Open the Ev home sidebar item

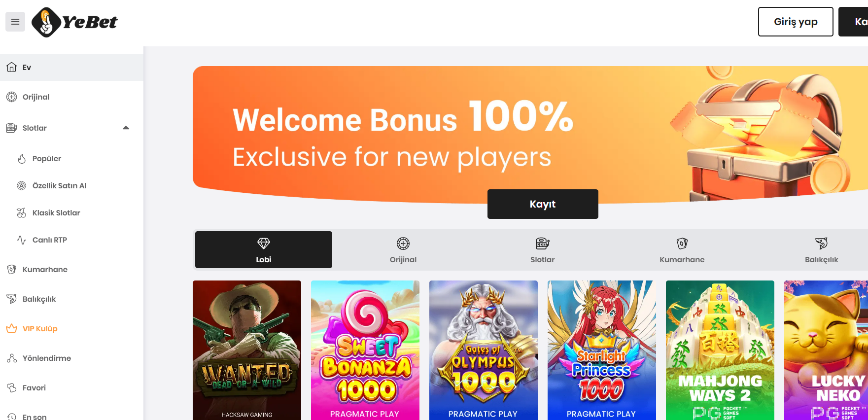(27, 68)
